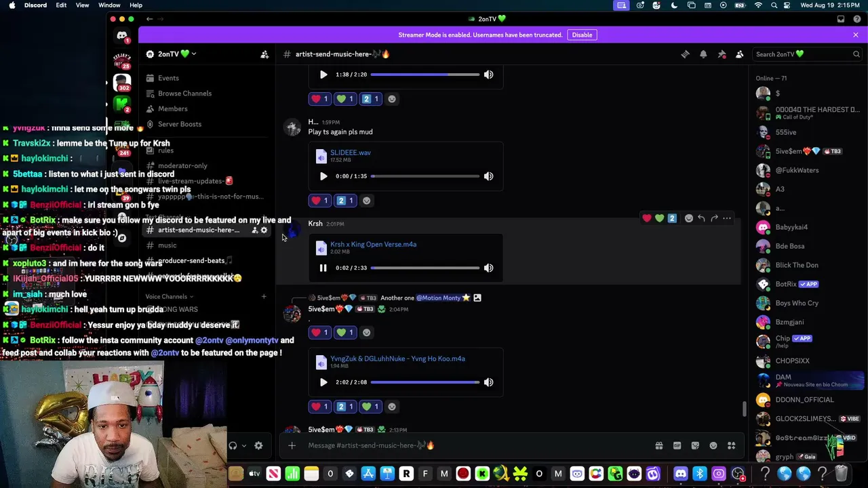
Task: Open the sticker picker
Action: pos(695,445)
